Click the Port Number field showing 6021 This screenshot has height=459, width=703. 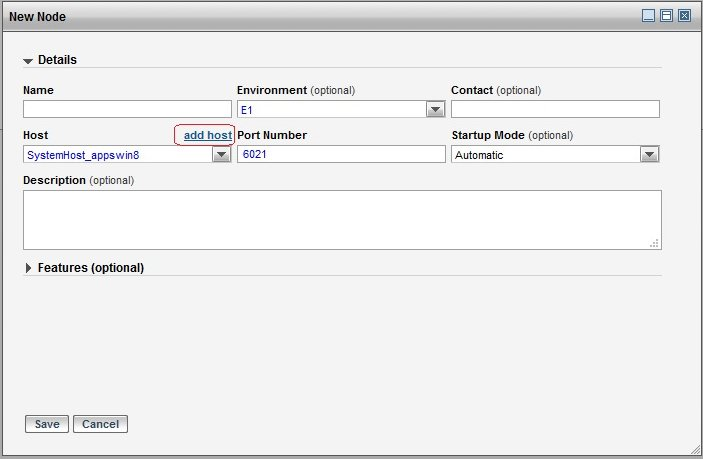click(x=341, y=154)
